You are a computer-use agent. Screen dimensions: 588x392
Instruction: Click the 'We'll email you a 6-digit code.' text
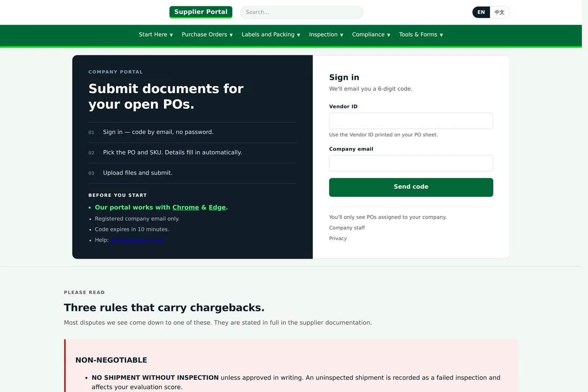pos(371,89)
